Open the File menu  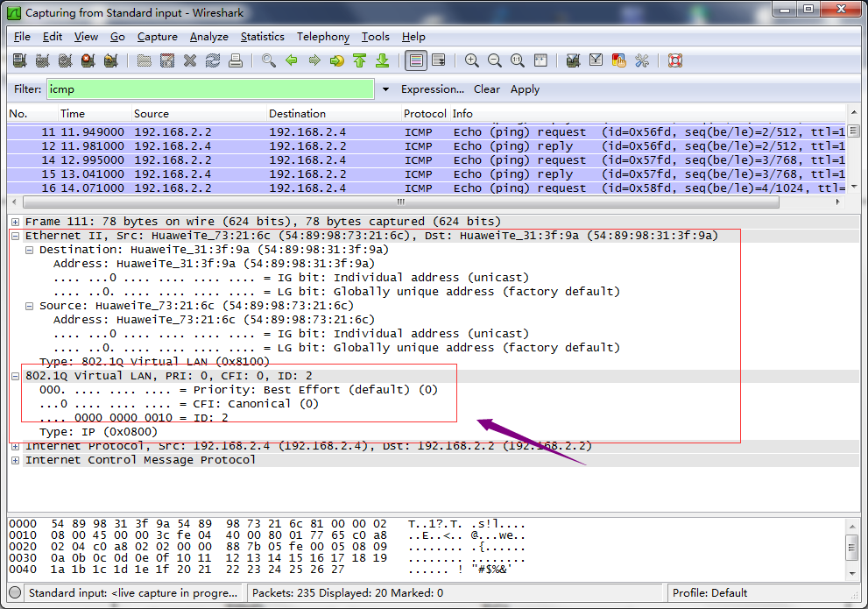coord(22,37)
